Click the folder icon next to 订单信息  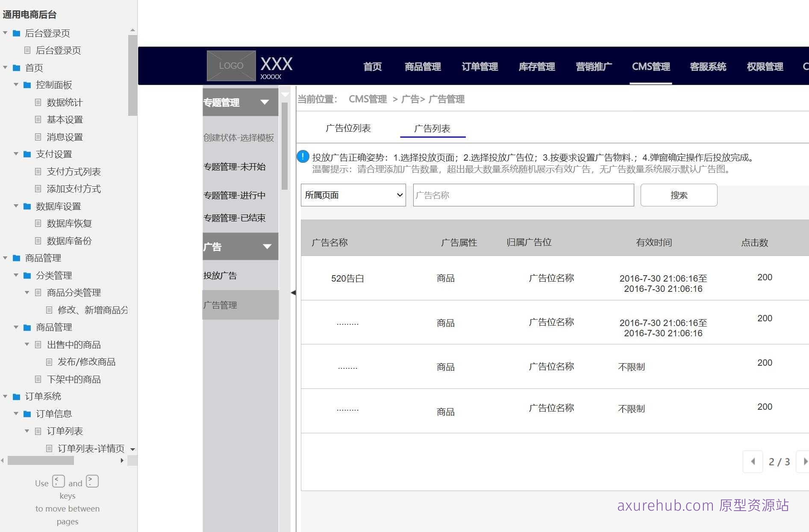(x=26, y=413)
